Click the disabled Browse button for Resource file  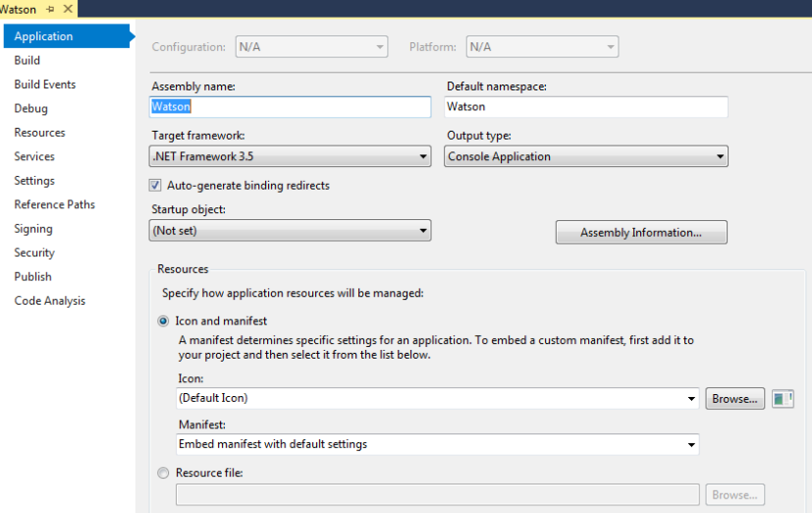[x=734, y=495]
